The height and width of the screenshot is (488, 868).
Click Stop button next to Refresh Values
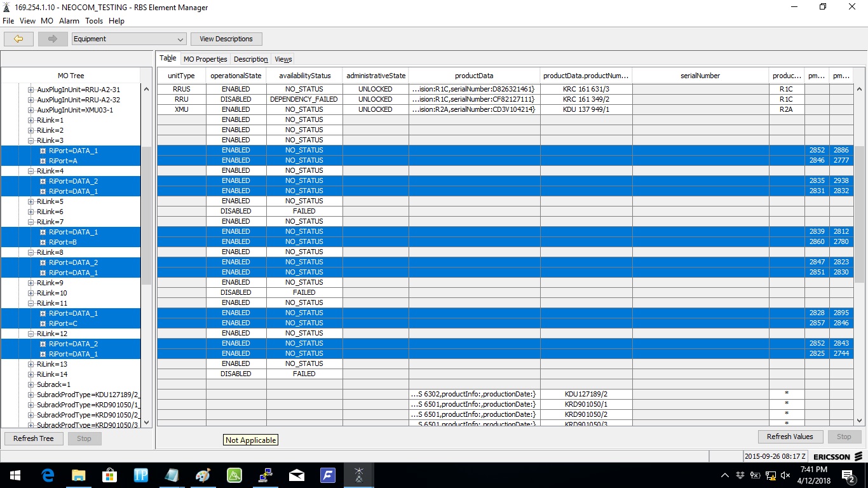(844, 437)
